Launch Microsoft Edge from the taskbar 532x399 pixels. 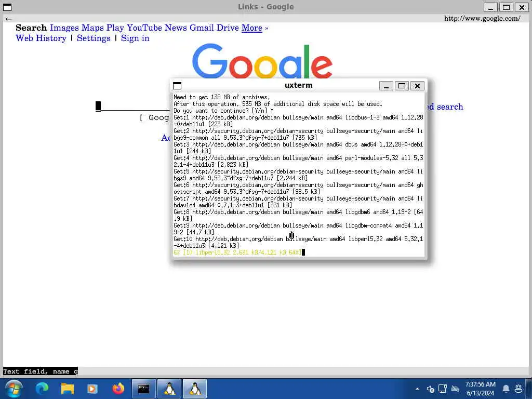42,389
